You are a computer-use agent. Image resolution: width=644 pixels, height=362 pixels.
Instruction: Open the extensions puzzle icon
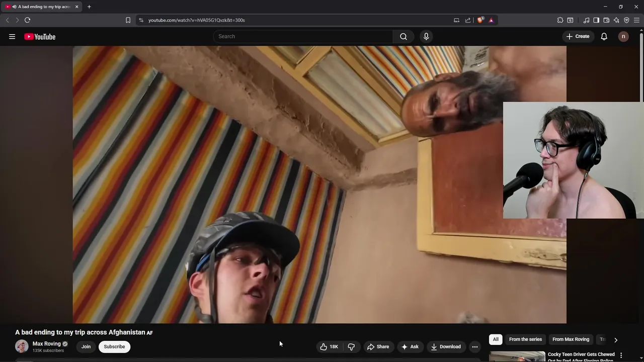coord(560,20)
